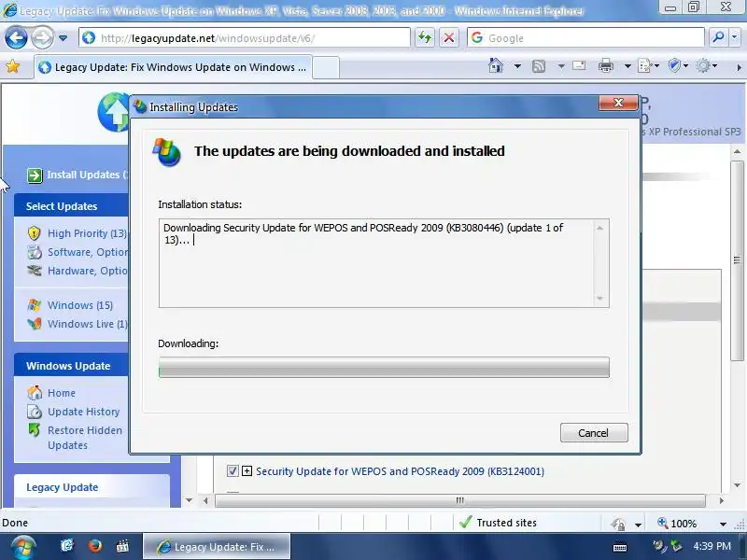Image resolution: width=747 pixels, height=560 pixels.
Task: Open the recent pages dropdown arrow
Action: [63, 38]
